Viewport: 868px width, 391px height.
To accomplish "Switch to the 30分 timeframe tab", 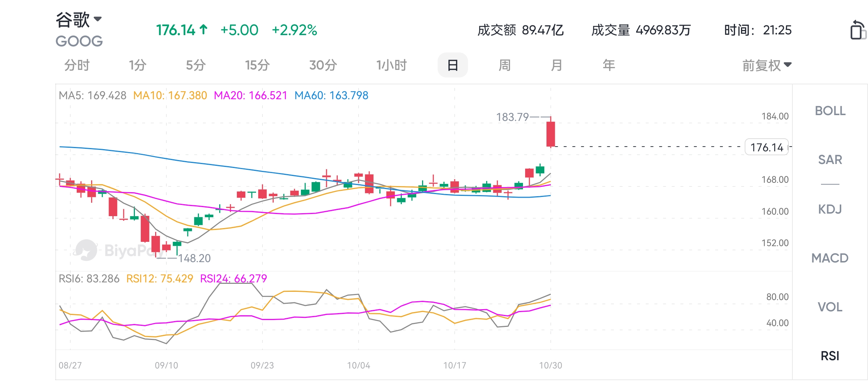I will click(323, 65).
